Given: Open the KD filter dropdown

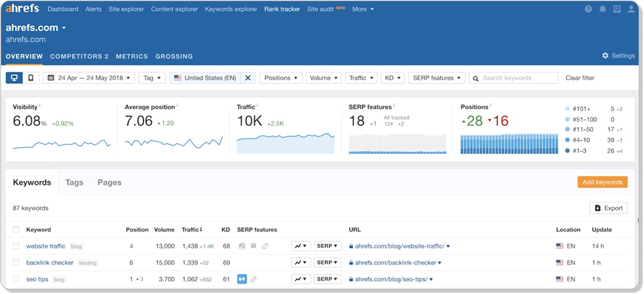Looking at the screenshot, I should (x=392, y=78).
